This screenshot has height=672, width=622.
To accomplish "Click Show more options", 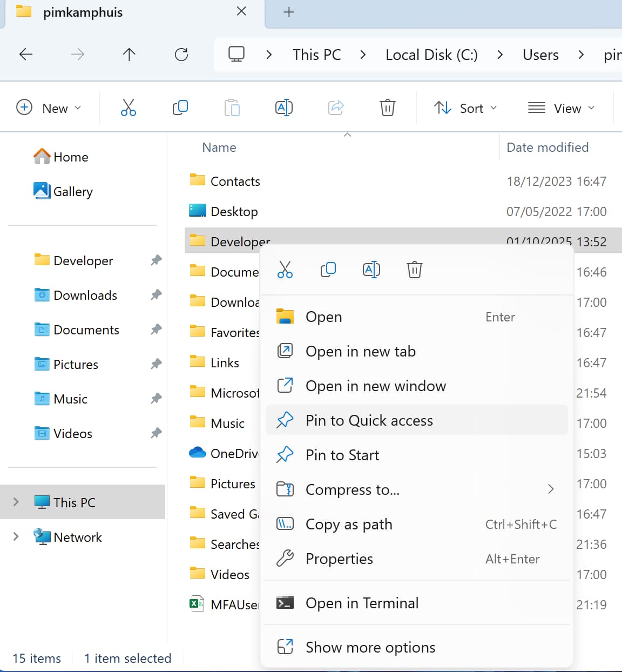I will point(370,647).
